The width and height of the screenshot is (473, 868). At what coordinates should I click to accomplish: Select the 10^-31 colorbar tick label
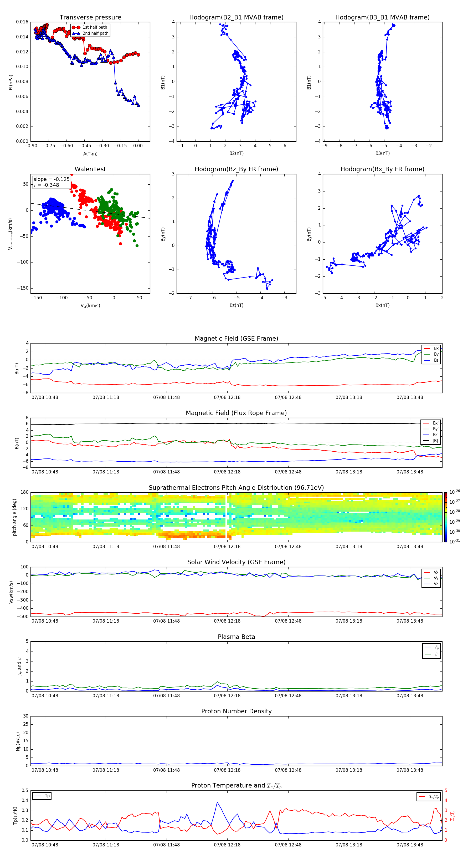pos(455,542)
